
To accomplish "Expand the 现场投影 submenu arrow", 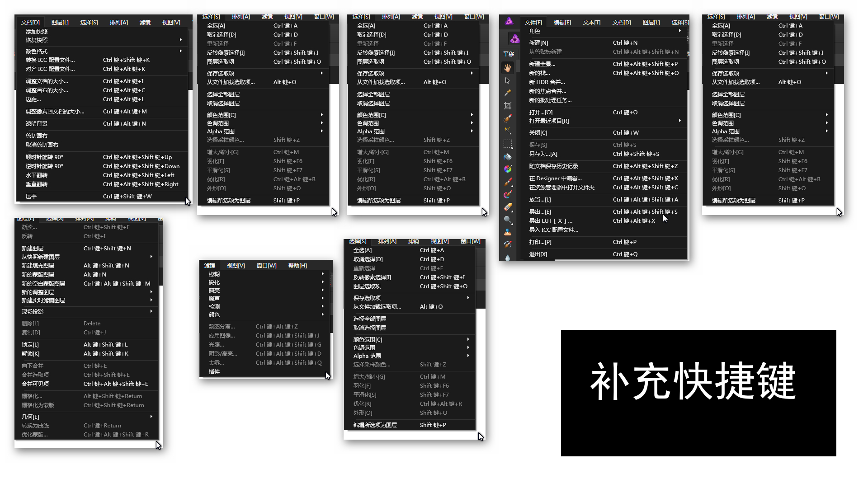I will click(151, 311).
